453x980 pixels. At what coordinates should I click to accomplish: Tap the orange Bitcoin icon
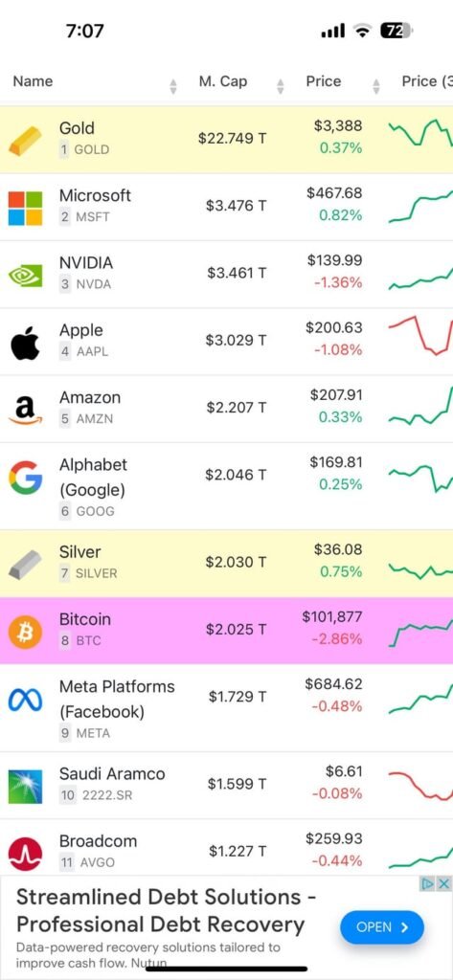[25, 632]
